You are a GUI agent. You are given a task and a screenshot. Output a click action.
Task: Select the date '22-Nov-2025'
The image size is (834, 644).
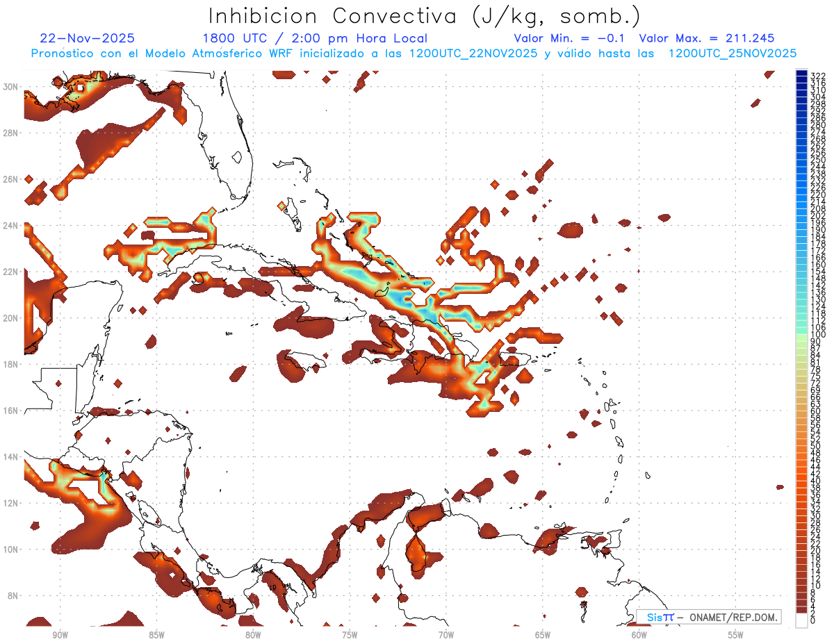click(88, 38)
